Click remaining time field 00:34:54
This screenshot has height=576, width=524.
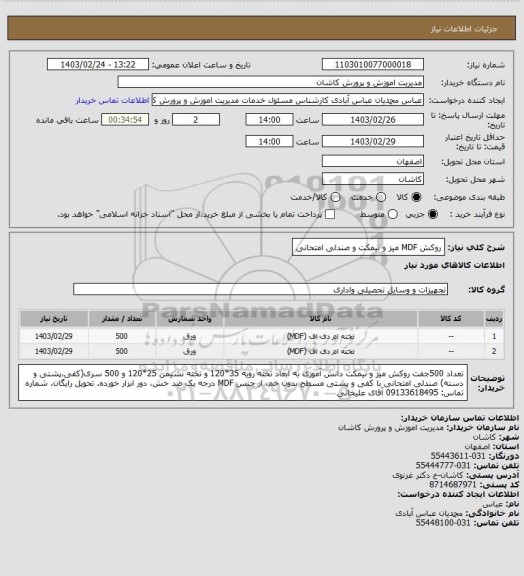coord(125,120)
